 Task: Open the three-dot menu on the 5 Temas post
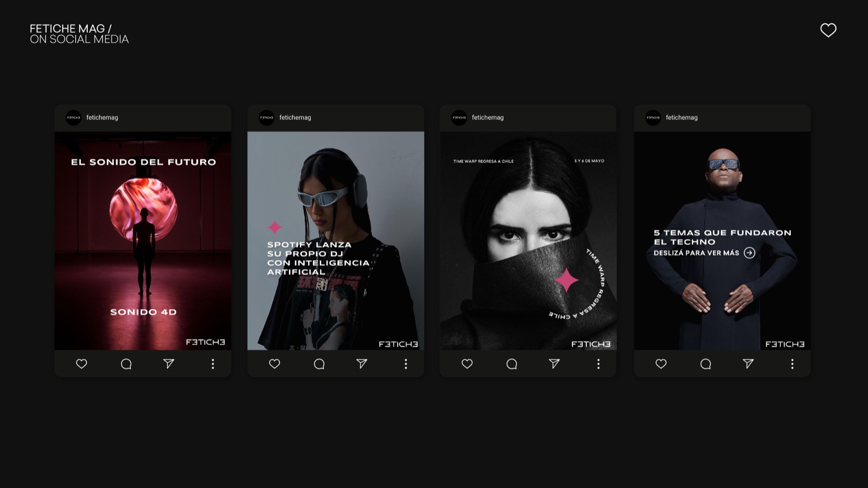pos(792,364)
